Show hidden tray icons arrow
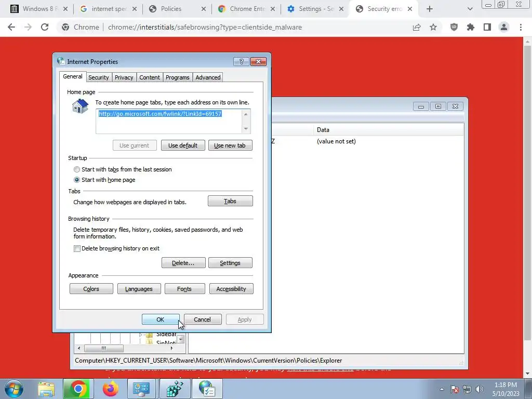Image resolution: width=532 pixels, height=399 pixels. (442, 389)
